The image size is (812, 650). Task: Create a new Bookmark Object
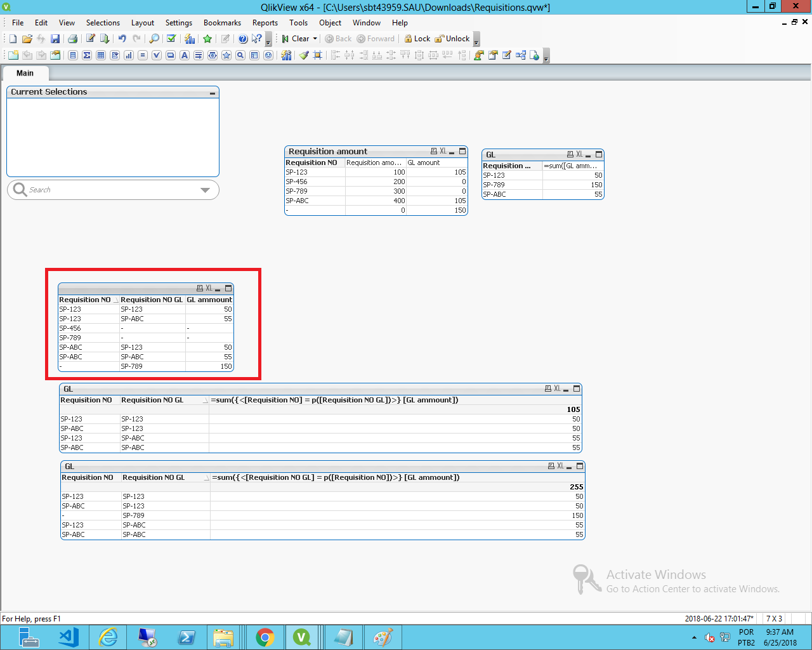(226, 55)
